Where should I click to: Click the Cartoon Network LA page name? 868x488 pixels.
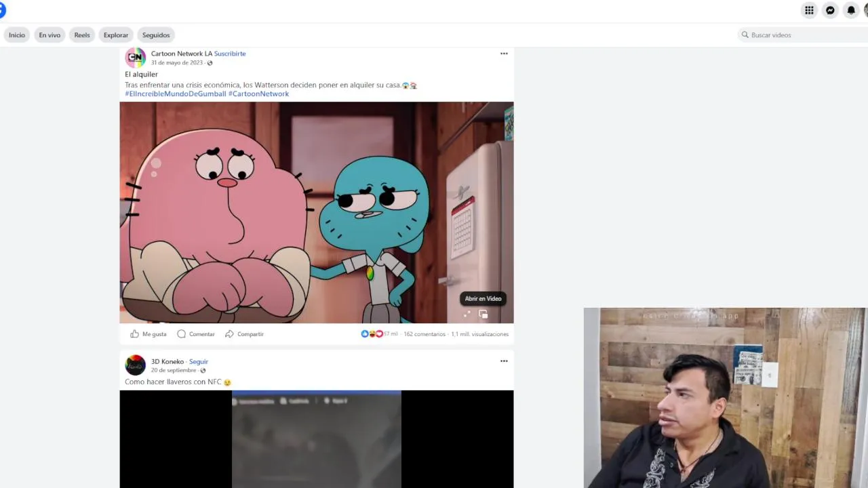click(182, 54)
